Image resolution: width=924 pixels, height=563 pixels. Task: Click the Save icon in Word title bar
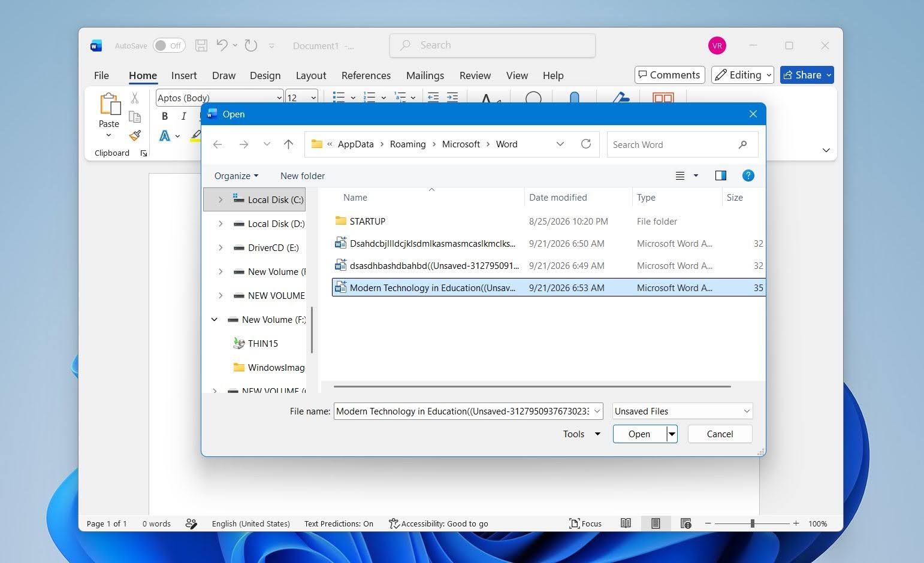point(202,46)
